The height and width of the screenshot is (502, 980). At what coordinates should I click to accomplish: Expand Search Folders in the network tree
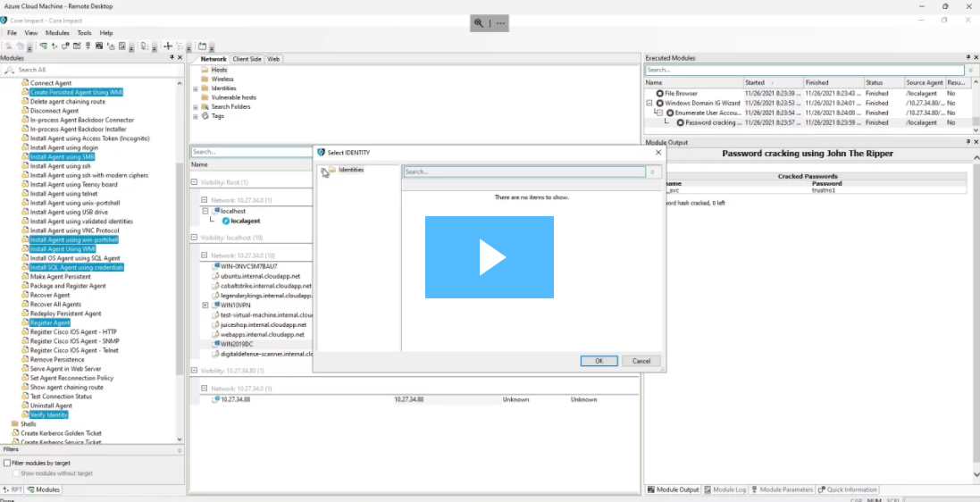click(195, 107)
